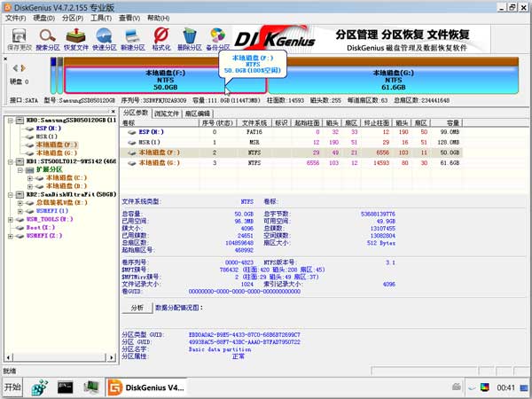This screenshot has height=399, width=532.
Task: Open the 搜索分区 search partitions tool
Action: coord(48,39)
